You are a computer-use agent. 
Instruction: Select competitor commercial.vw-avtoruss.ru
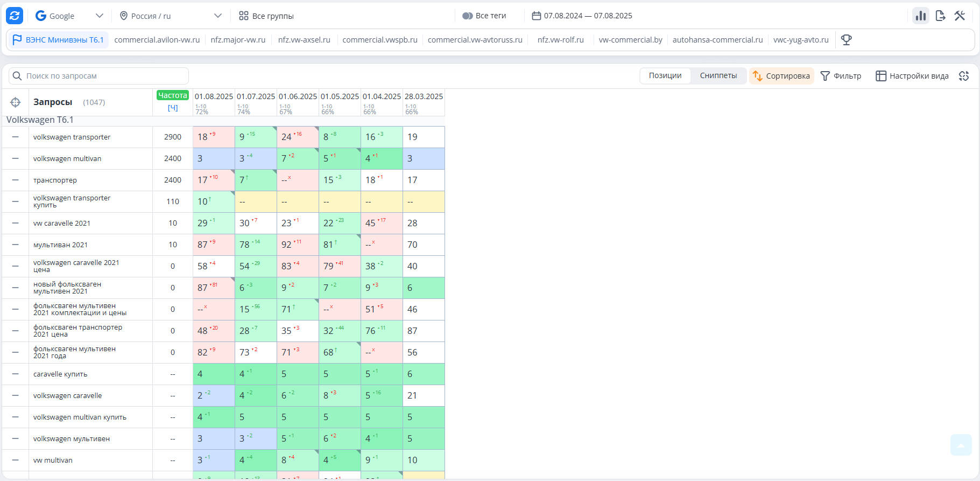pos(475,40)
